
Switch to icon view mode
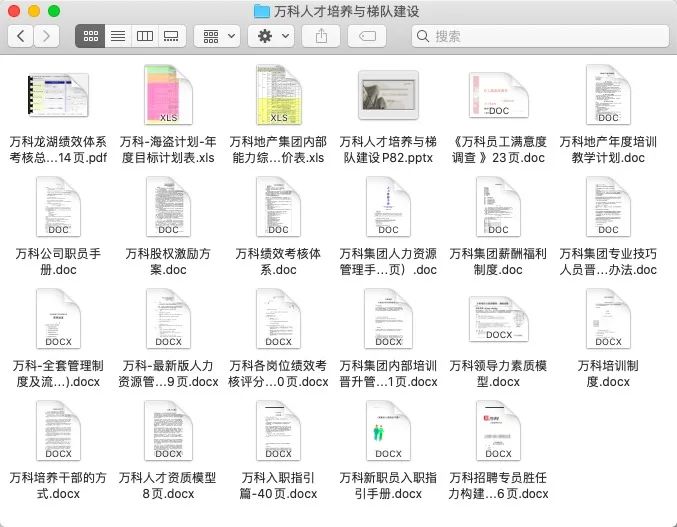(90, 36)
